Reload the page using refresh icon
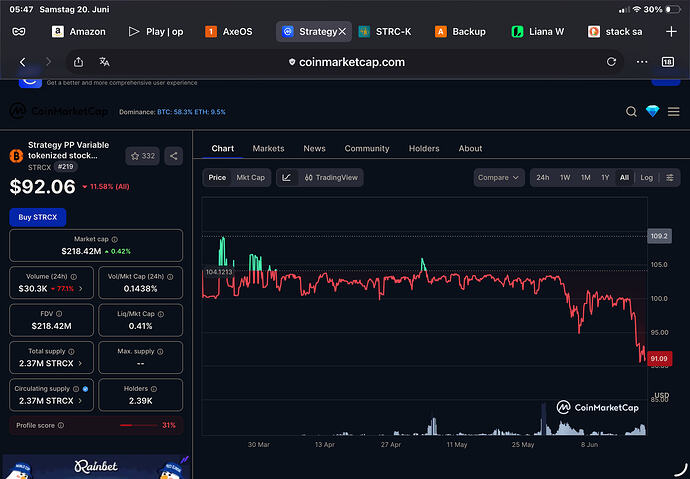This screenshot has width=690, height=479. [x=611, y=62]
